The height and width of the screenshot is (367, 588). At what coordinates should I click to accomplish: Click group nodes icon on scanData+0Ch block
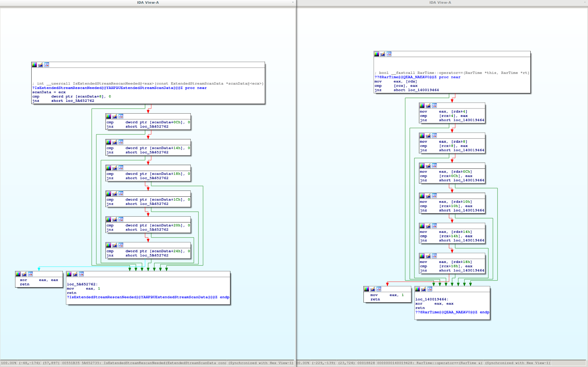(x=121, y=116)
